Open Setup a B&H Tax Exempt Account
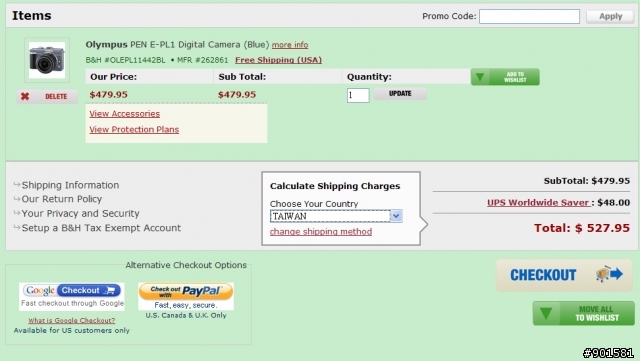This screenshot has height=361, width=640. 101,228
